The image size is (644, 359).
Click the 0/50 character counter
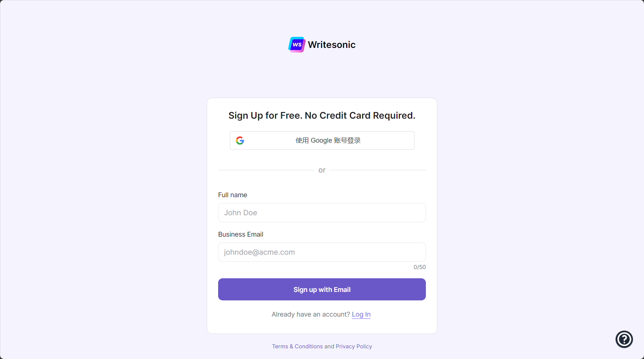coord(420,267)
